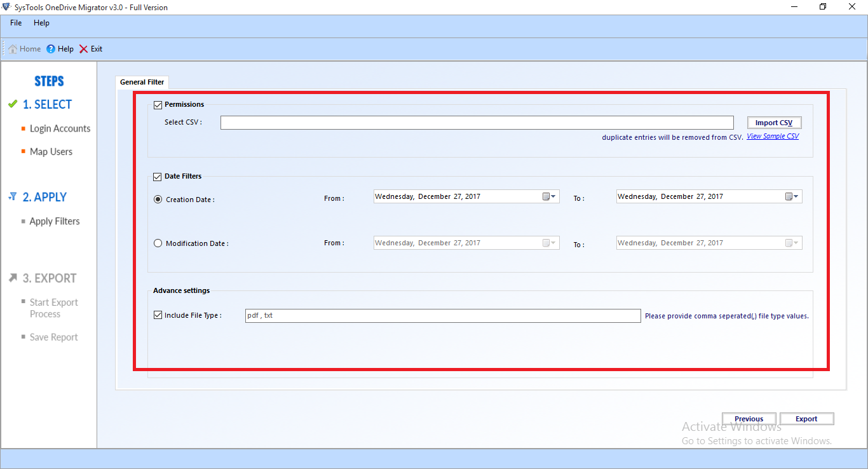Image resolution: width=868 pixels, height=469 pixels.
Task: Toggle the Date Filters checkbox
Action: [158, 177]
